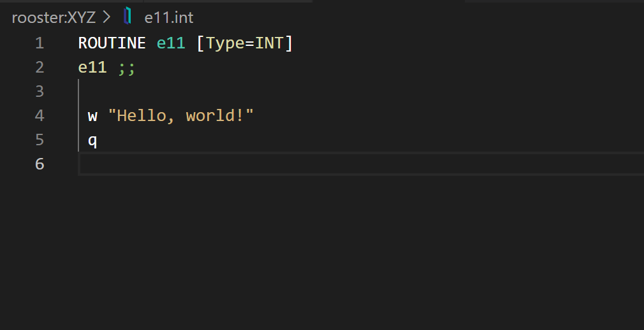Place cursor on the q command
Viewport: 644px width, 330px height.
coord(92,140)
